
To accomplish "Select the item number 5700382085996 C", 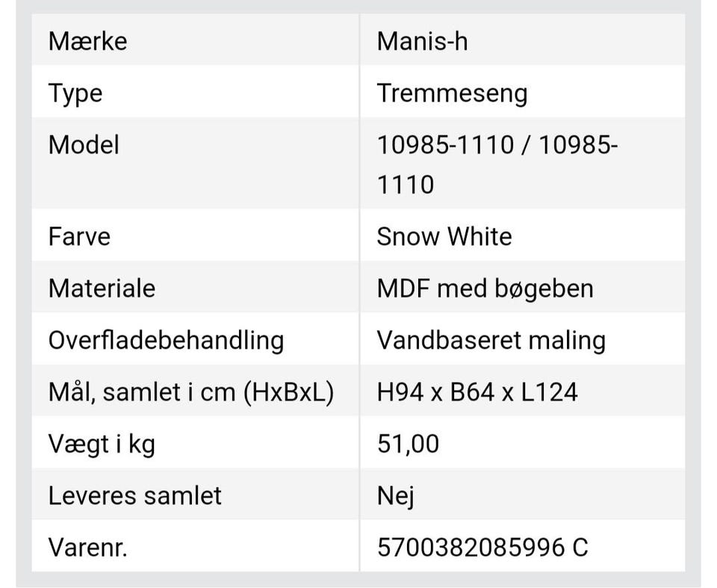I will pyautogui.click(x=482, y=548).
